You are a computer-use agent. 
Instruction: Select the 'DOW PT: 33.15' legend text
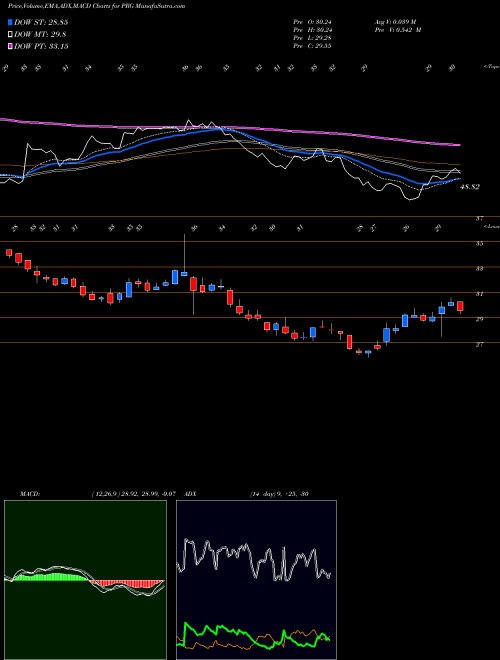[x=41, y=46]
